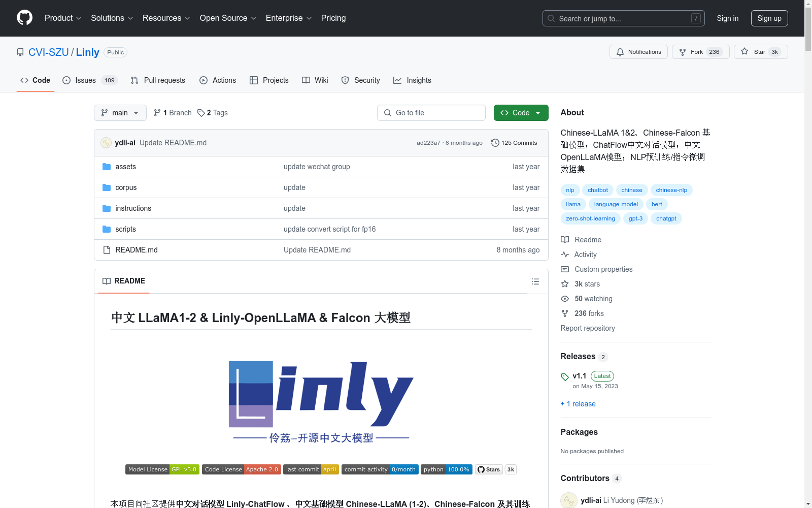
Task: Open the README.md file
Action: coord(137,250)
